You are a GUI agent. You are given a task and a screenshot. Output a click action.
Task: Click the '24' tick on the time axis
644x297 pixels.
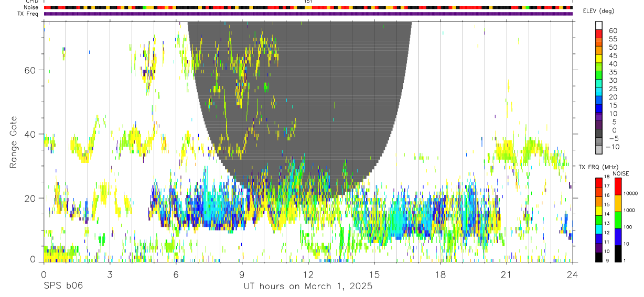click(573, 274)
